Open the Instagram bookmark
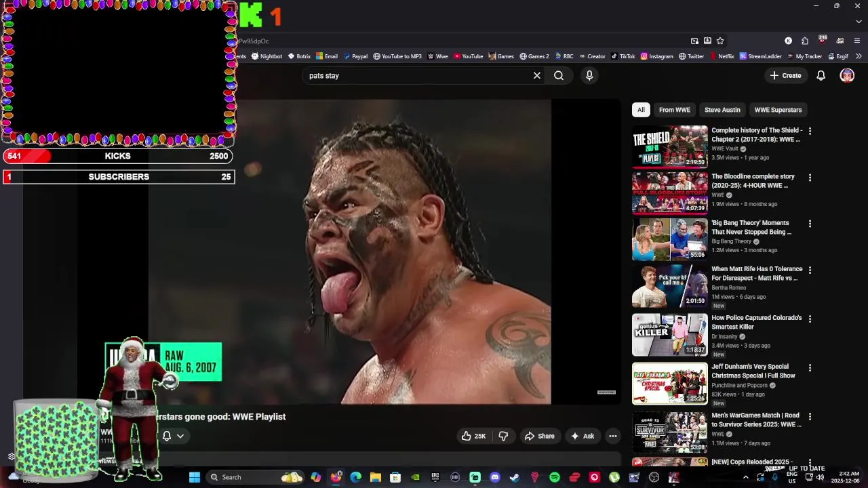868x488 pixels. click(657, 56)
